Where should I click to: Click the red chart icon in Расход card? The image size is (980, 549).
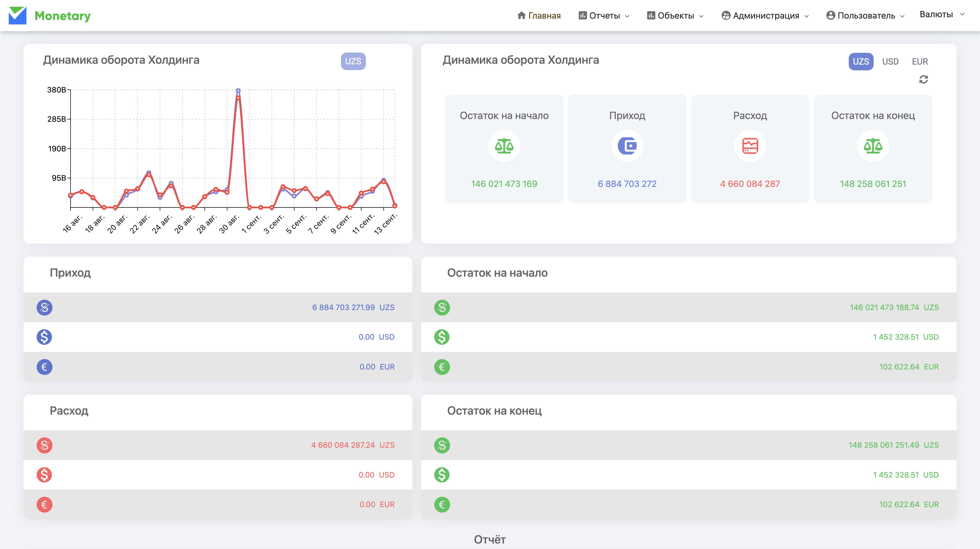[x=750, y=146]
